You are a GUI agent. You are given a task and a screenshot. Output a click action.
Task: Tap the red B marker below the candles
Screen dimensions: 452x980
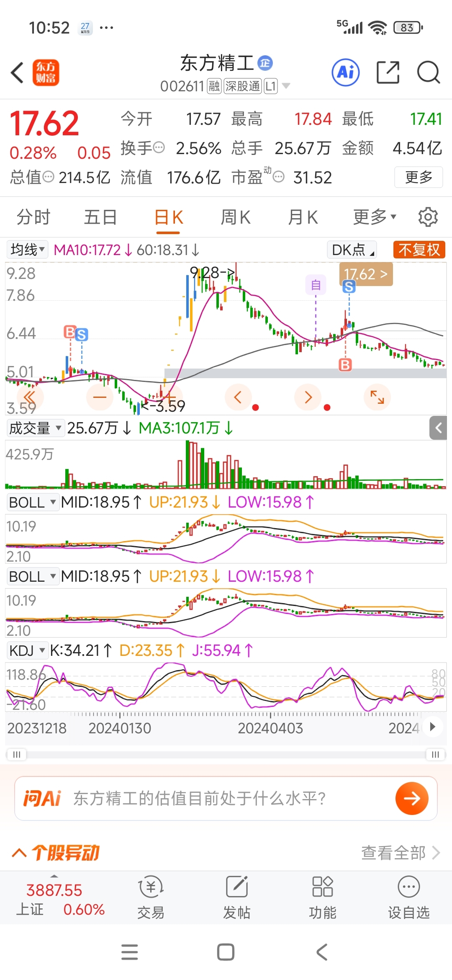[x=345, y=365]
